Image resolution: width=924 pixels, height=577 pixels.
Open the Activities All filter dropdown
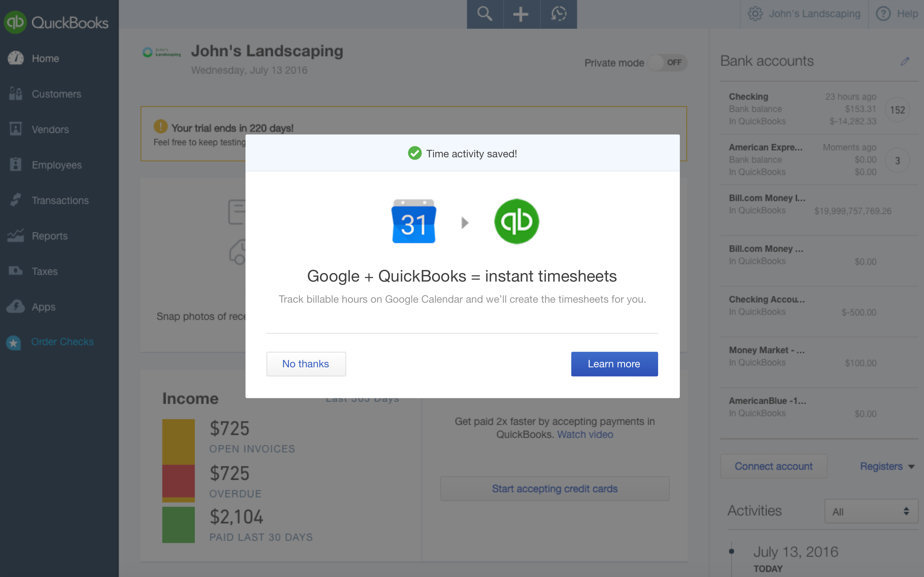pos(871,511)
